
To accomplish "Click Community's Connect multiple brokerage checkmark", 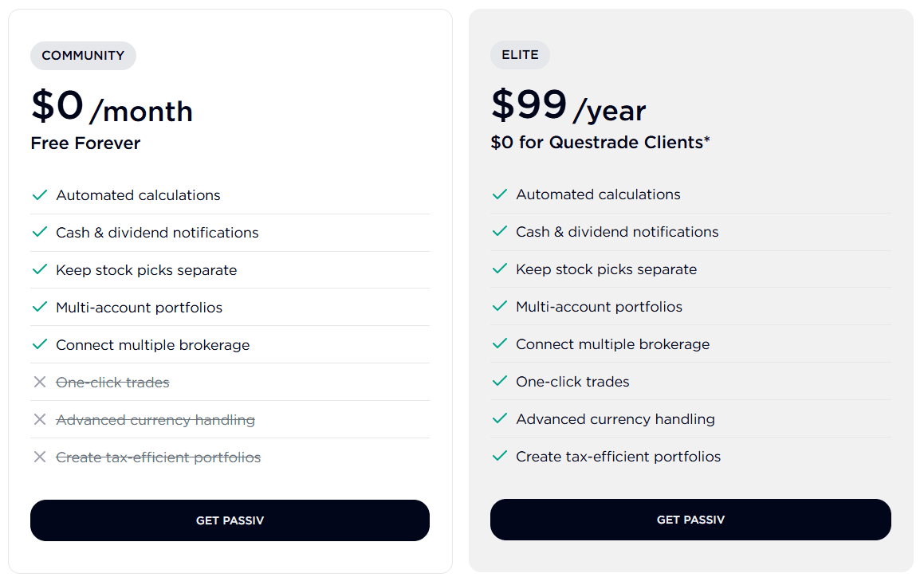I will point(40,345).
